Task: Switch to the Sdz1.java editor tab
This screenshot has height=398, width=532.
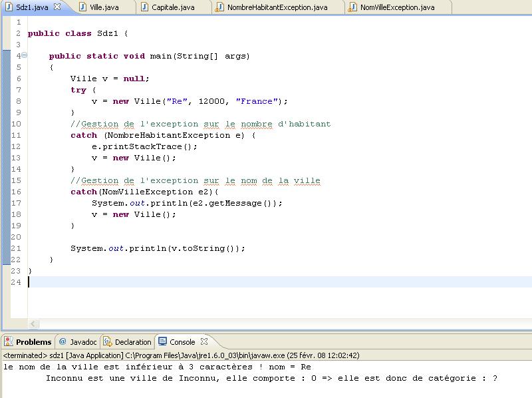Action: pyautogui.click(x=33, y=7)
